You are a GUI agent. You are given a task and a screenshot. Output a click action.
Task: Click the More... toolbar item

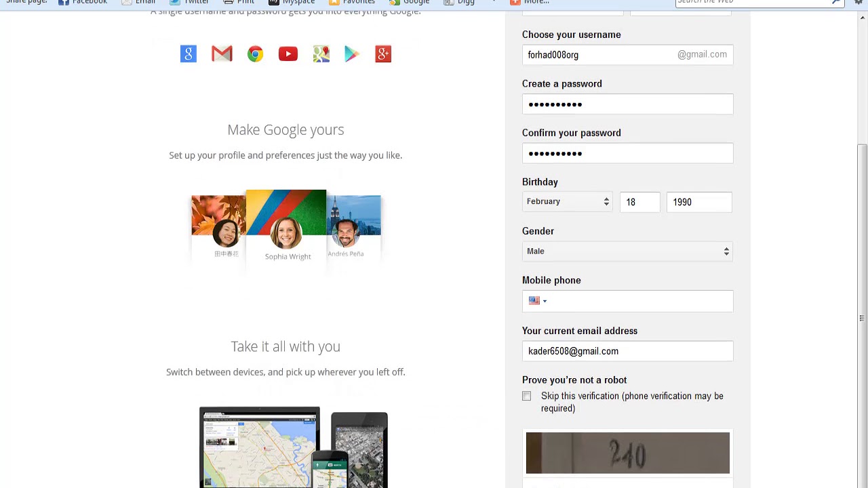tap(530, 2)
